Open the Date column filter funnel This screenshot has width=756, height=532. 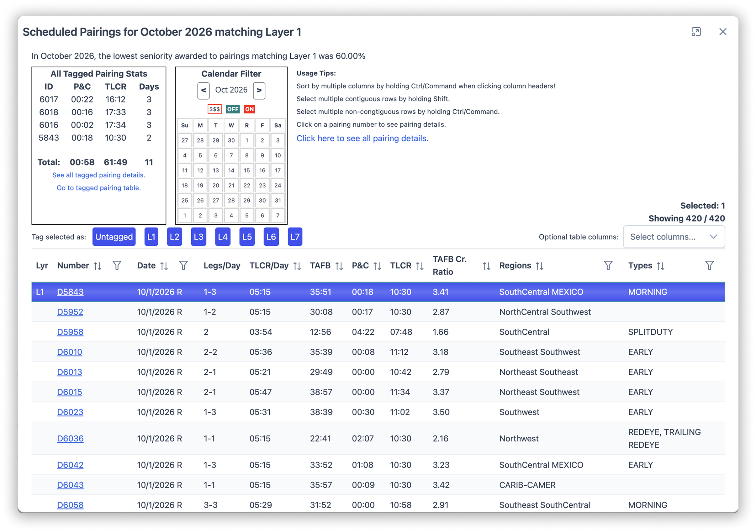pyautogui.click(x=183, y=265)
